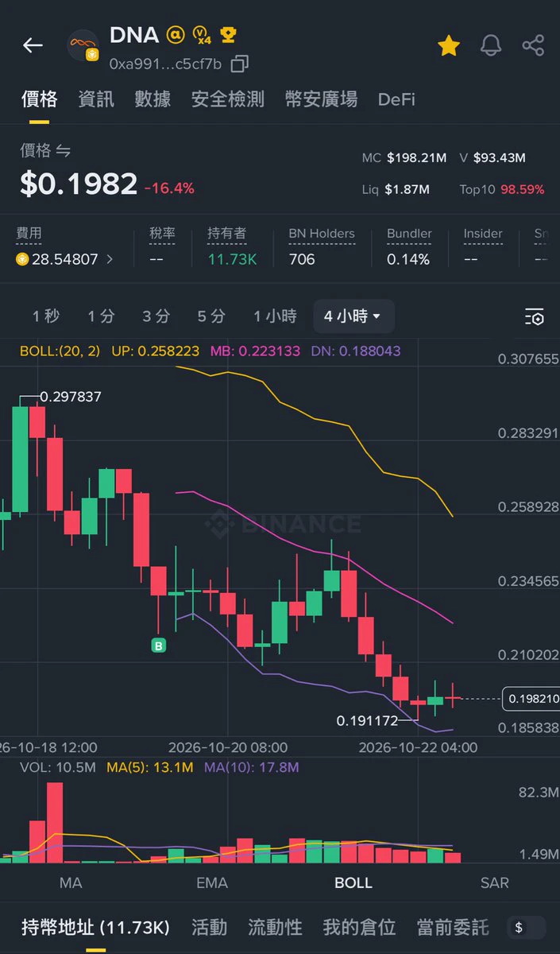
Task: Select the 1 秒 timeframe
Action: [x=46, y=316]
